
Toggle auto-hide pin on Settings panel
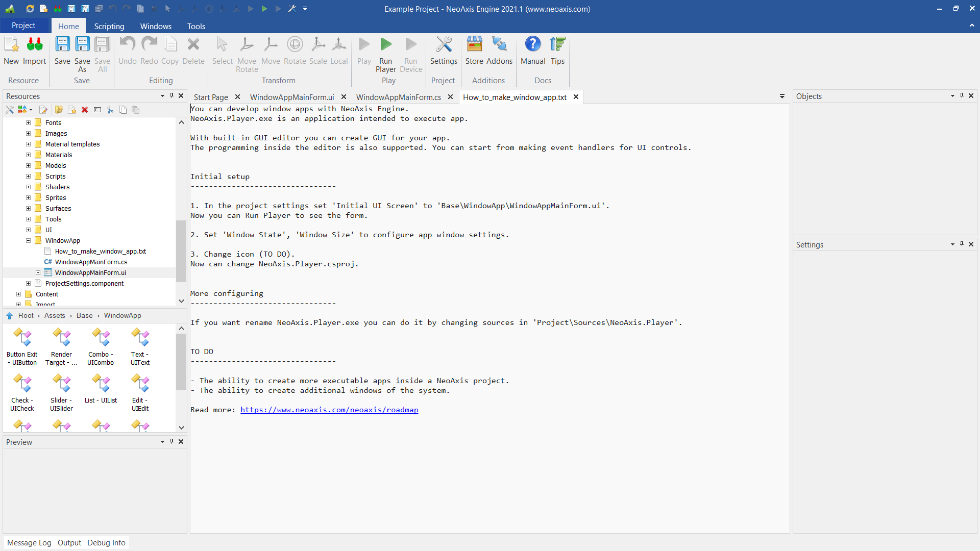pyautogui.click(x=962, y=244)
